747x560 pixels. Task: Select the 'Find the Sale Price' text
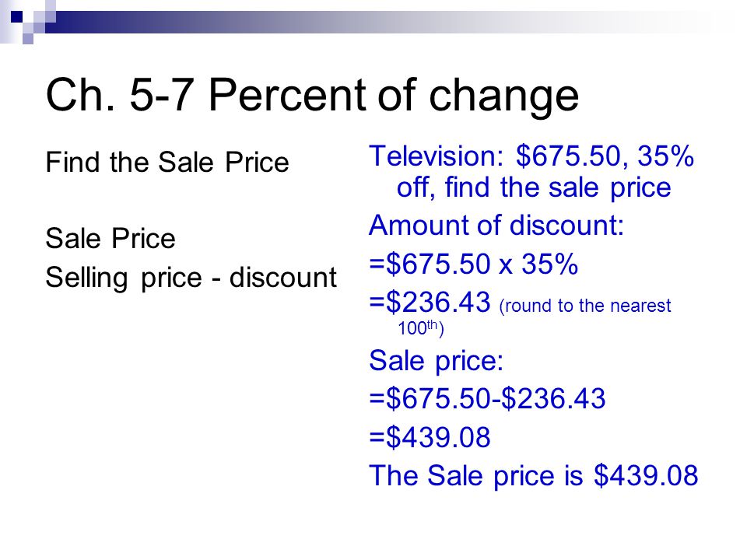click(167, 162)
